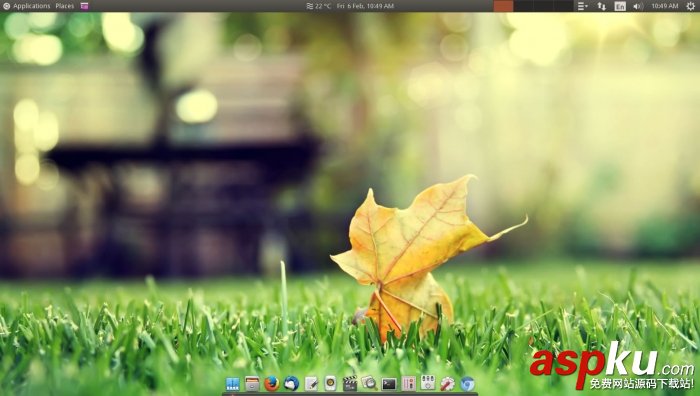Launch the music player speaker icon
The width and height of the screenshot is (700, 396).
(x=330, y=383)
